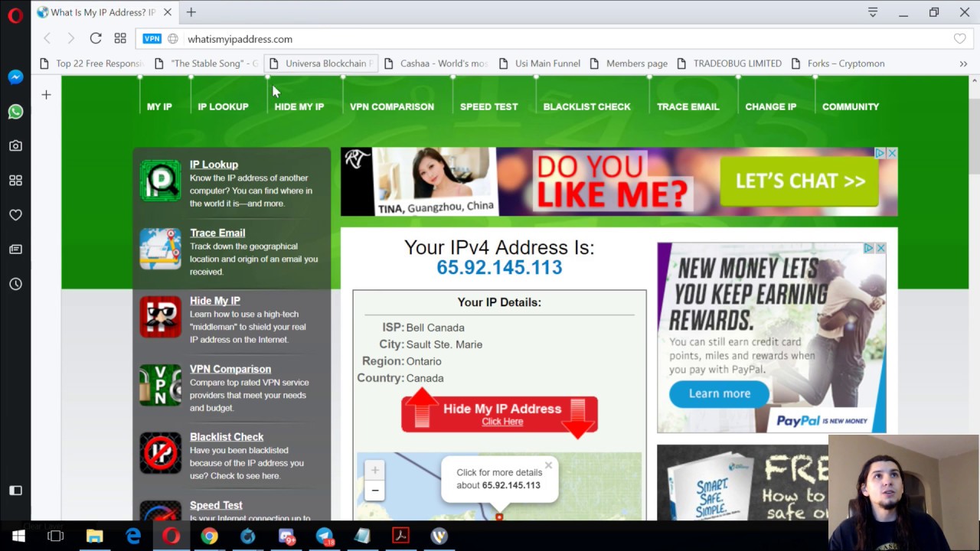980x551 pixels.
Task: Click the Trace Email map icon
Action: coord(161,249)
